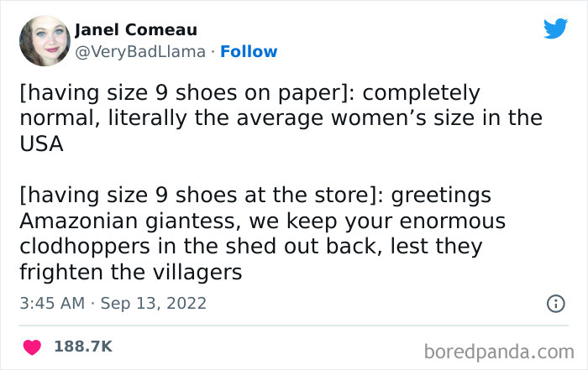Open the @VeryBadLlama handle link
The height and width of the screenshot is (370, 588).
point(140,52)
